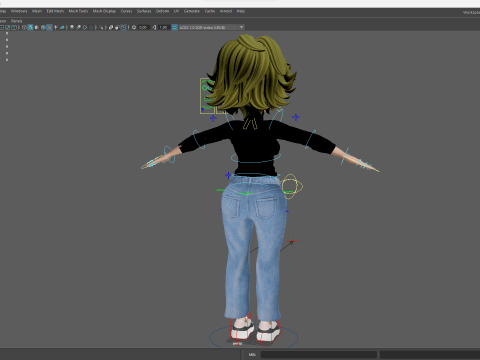
Task: Click the dimmed Depth of Field icon
Action: 92,27
